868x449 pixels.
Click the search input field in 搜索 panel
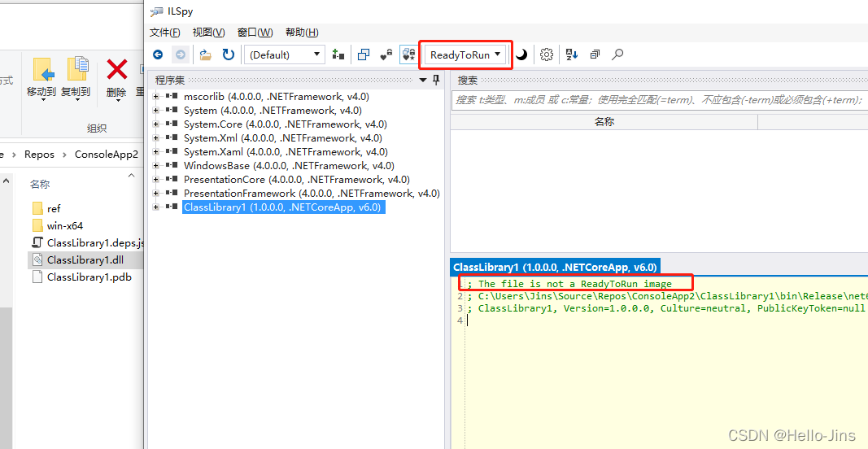pos(659,100)
